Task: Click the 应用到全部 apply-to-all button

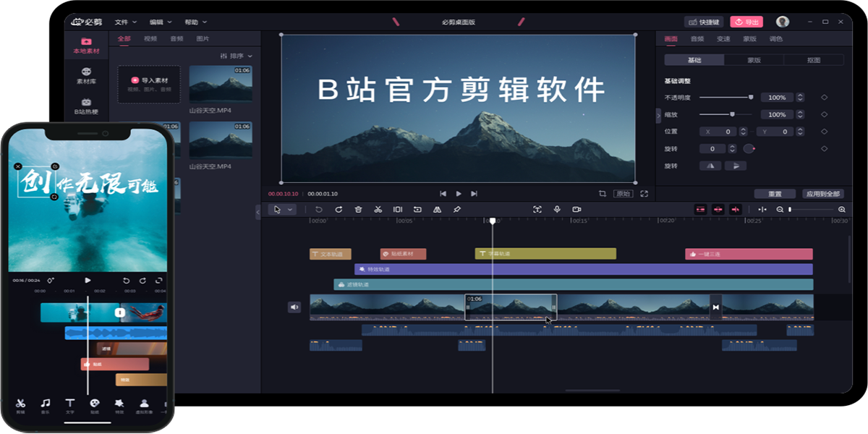Action: pos(822,194)
